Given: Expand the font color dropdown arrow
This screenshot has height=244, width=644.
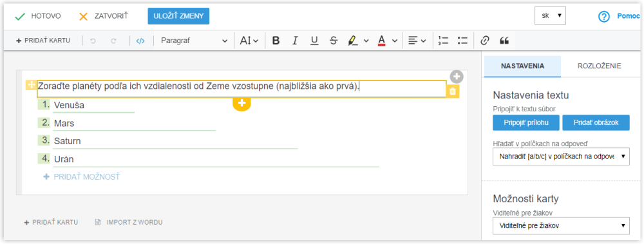Looking at the screenshot, I should click(394, 41).
